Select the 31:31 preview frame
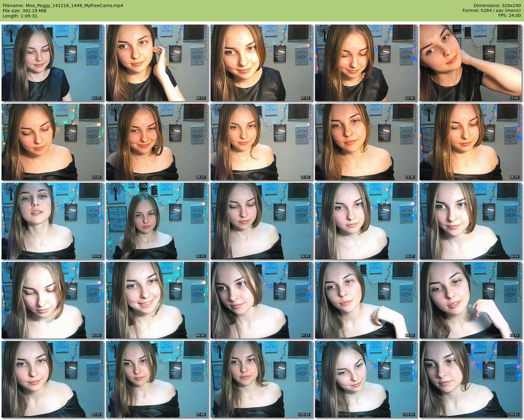 157,221
